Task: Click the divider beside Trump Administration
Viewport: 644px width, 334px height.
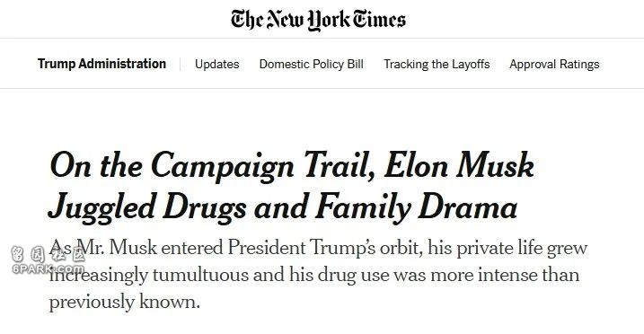Action: (x=181, y=65)
